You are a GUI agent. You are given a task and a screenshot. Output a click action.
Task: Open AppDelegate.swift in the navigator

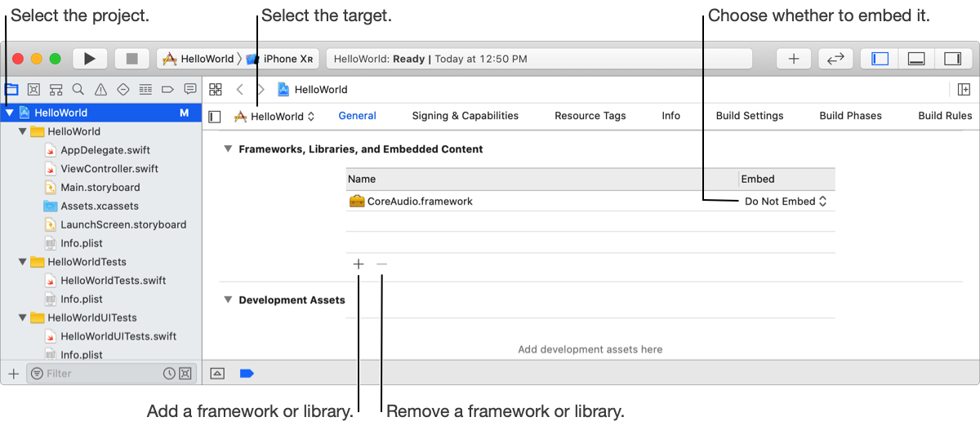105,150
